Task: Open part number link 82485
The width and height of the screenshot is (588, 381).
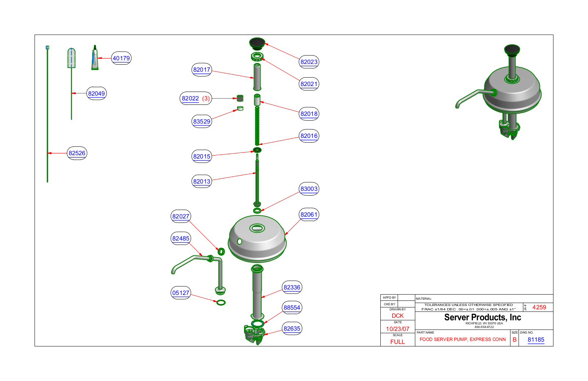Action: [x=181, y=238]
